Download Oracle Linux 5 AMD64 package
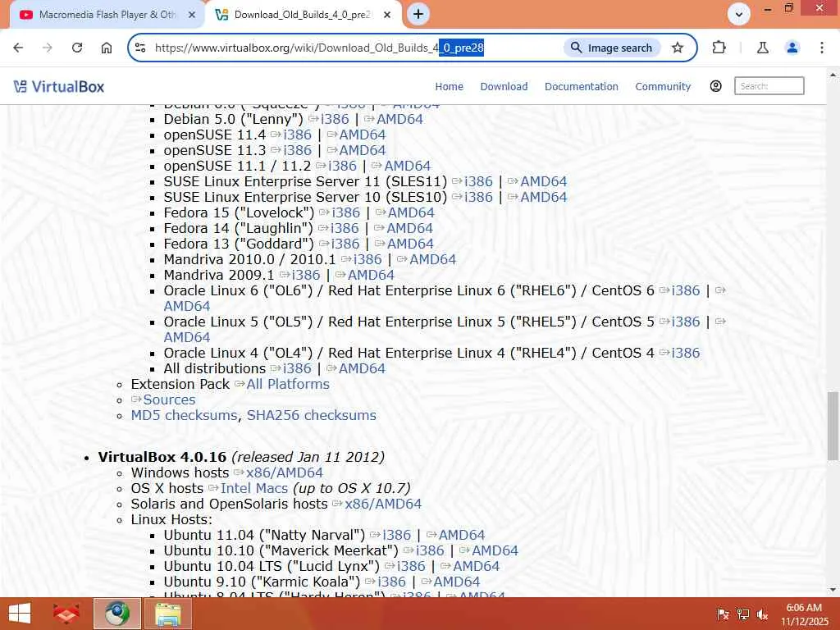Image resolution: width=840 pixels, height=630 pixels. [x=187, y=336]
